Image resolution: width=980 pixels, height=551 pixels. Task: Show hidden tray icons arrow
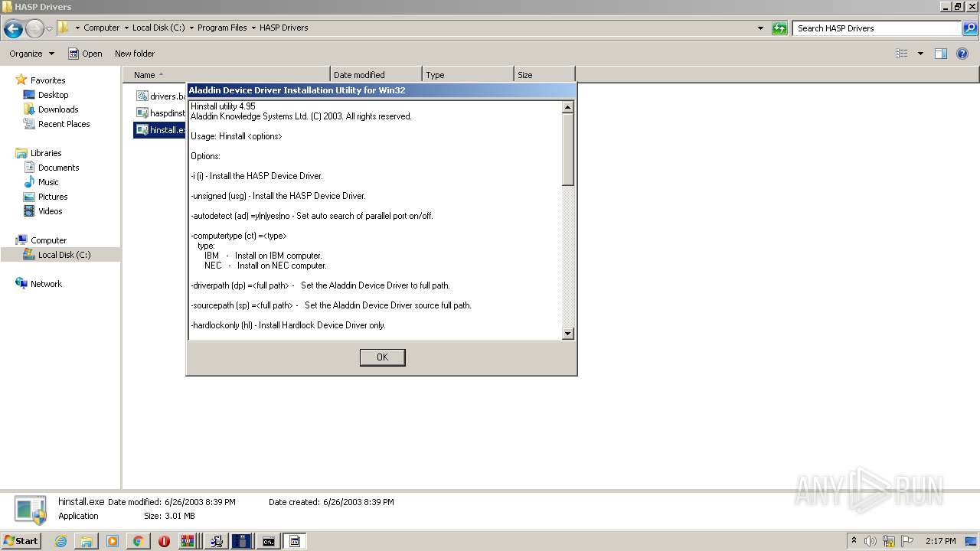[x=854, y=541]
